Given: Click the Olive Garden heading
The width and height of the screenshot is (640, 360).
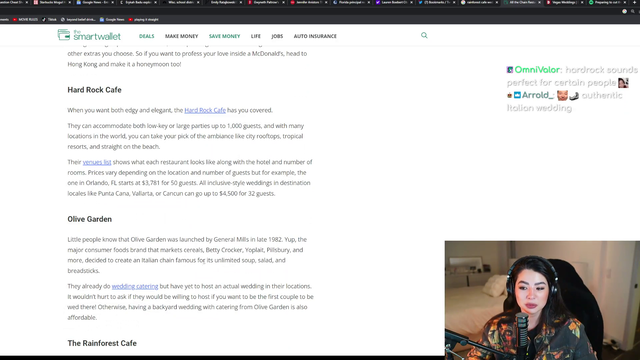Looking at the screenshot, I should coord(89,219).
